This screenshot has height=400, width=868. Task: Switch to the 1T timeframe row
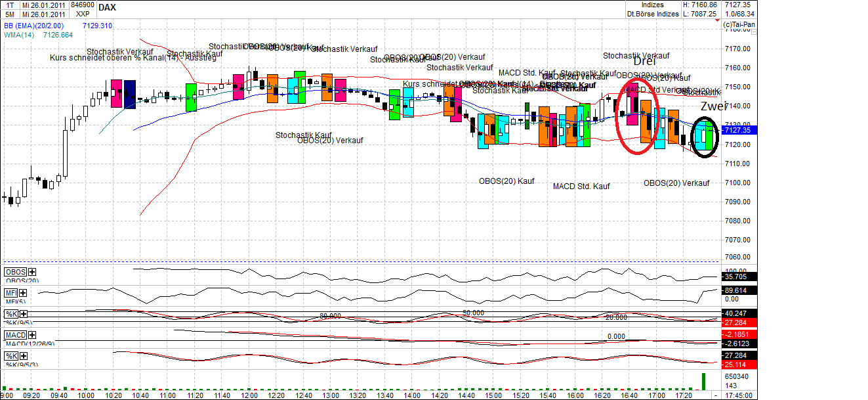pyautogui.click(x=11, y=5)
